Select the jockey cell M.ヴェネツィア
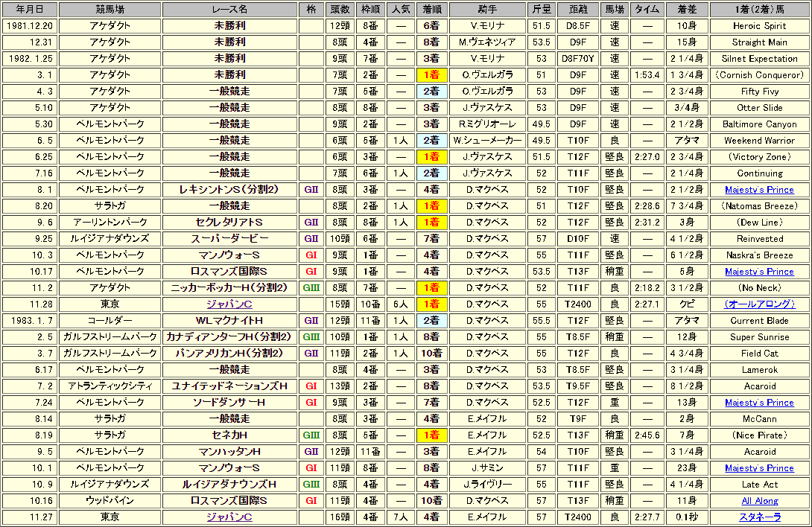Image resolution: width=812 pixels, height=527 pixels. click(487, 42)
